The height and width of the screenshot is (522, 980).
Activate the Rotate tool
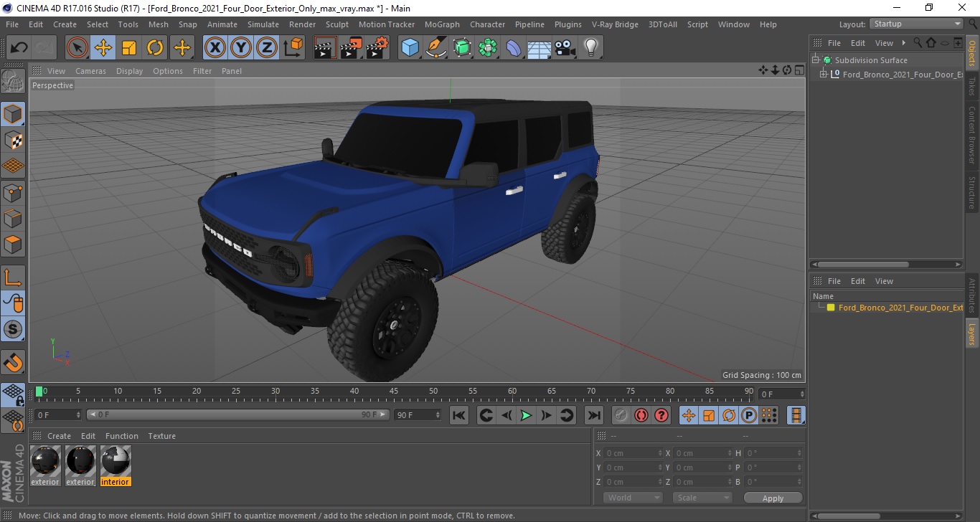click(x=155, y=48)
